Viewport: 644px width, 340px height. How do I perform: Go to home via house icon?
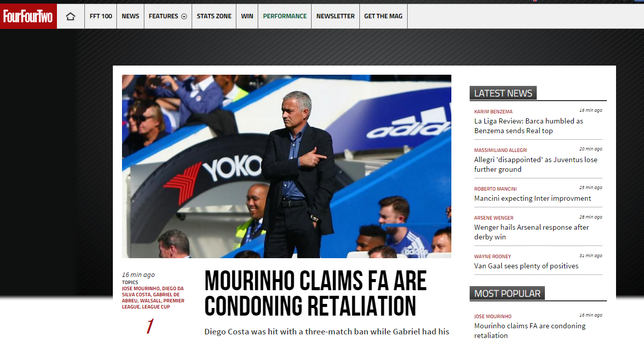pyautogui.click(x=71, y=16)
